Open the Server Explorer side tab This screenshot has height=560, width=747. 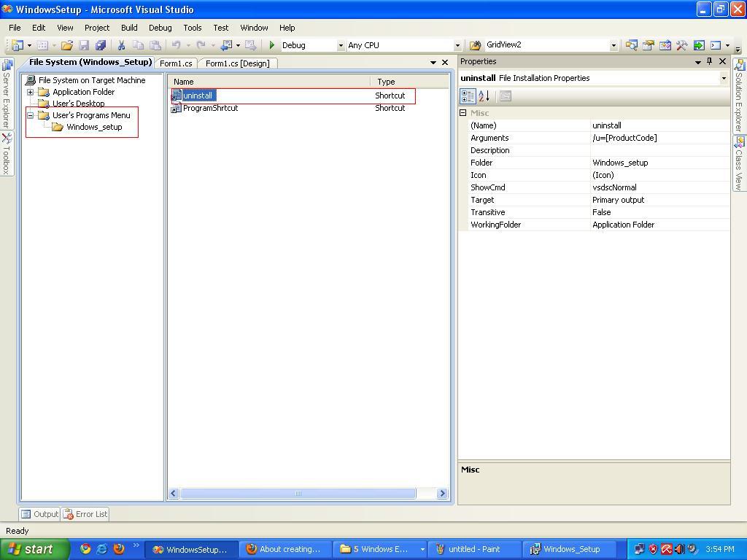(x=7, y=94)
